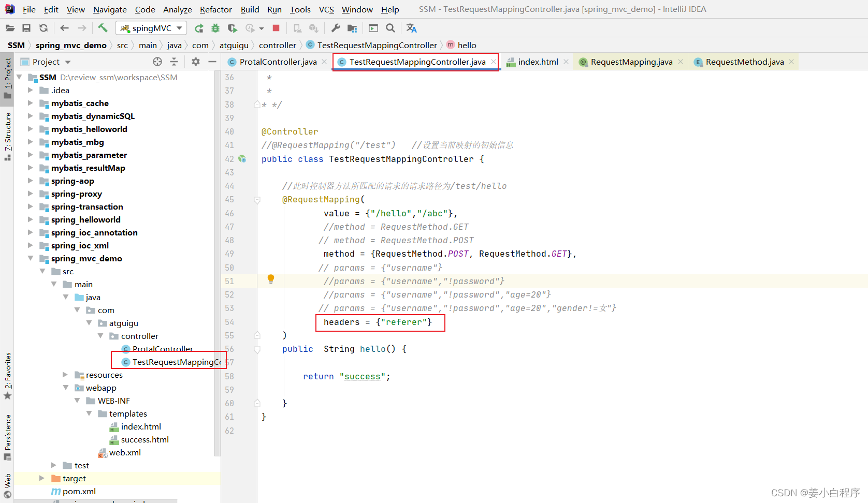
Task: Open the spingMVC run configuration dropdown
Action: (x=151, y=28)
